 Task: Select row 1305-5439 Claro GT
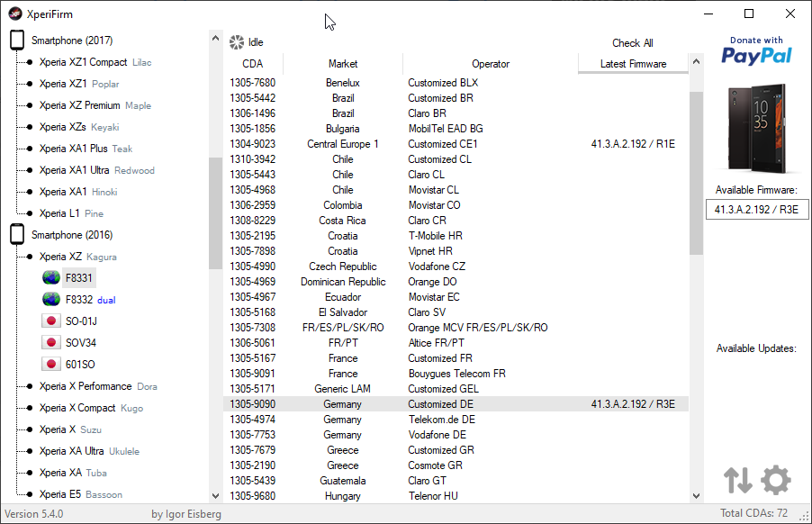456,481
